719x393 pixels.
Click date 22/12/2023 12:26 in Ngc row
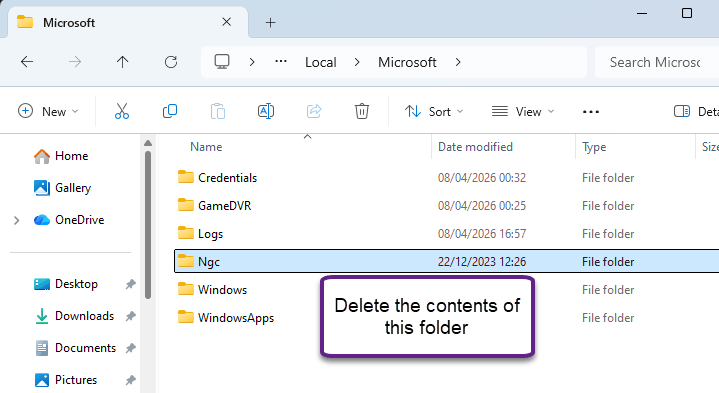481,262
